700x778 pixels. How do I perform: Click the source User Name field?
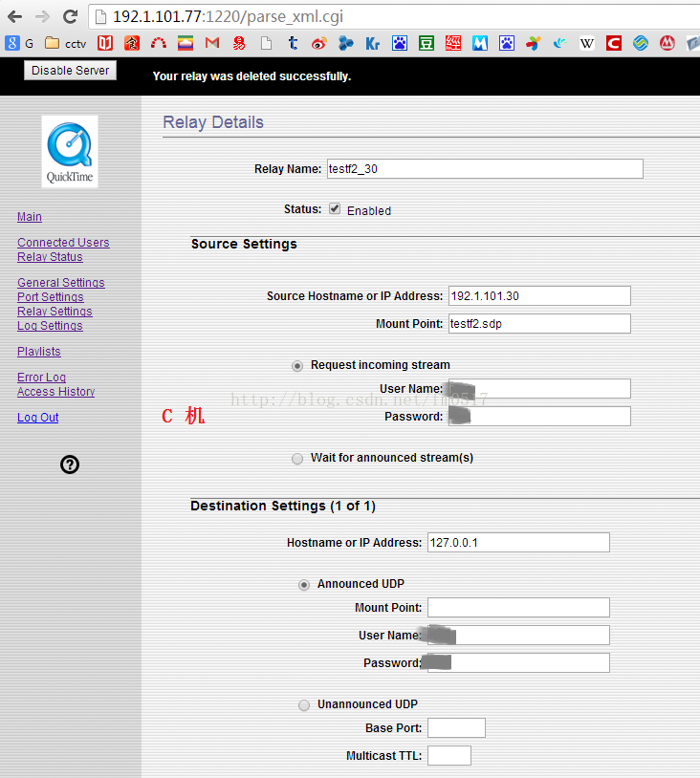point(539,388)
